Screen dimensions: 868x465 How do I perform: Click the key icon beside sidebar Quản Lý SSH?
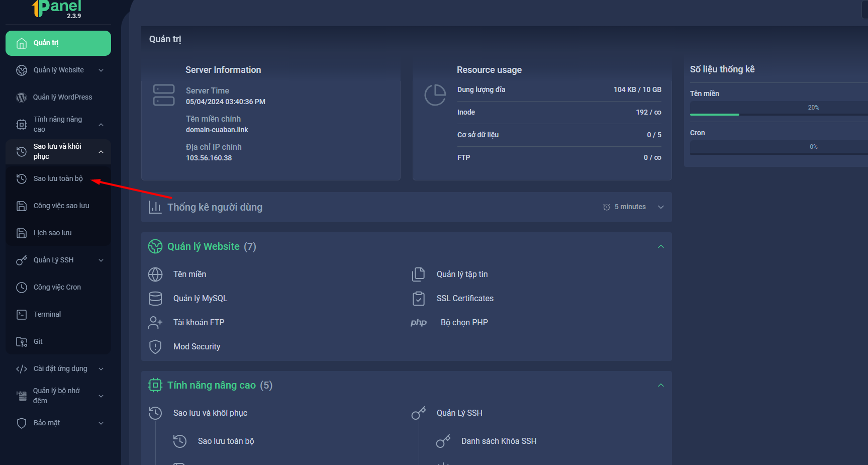pyautogui.click(x=22, y=260)
